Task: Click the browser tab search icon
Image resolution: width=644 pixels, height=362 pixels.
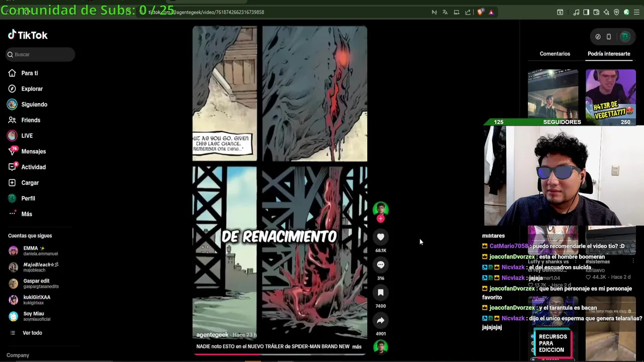Action: click(560, 12)
